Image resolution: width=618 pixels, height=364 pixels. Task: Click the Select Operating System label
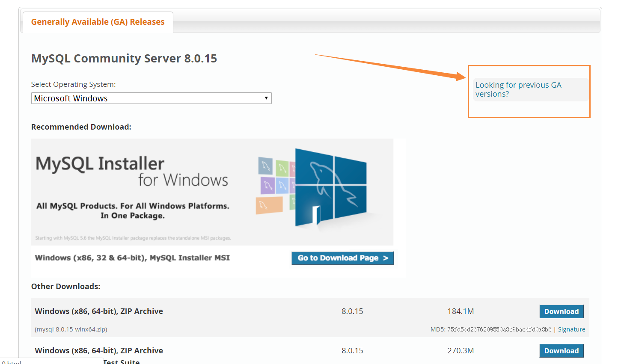pos(74,85)
